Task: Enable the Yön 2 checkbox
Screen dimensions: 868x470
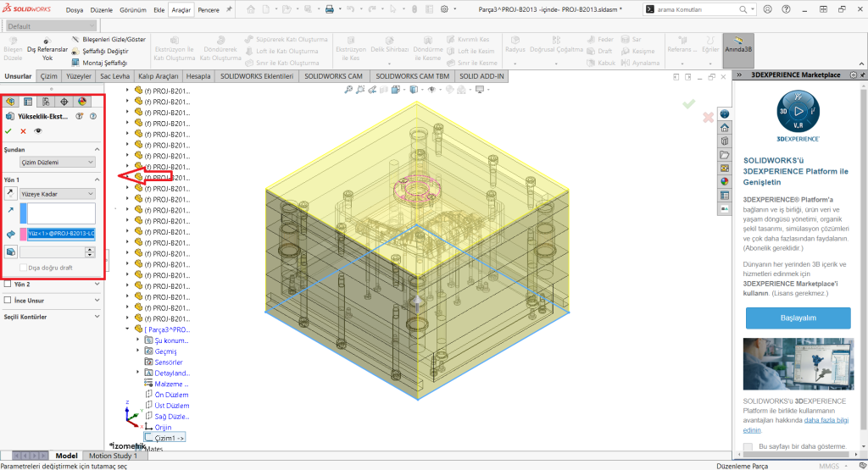Action: tap(8, 285)
